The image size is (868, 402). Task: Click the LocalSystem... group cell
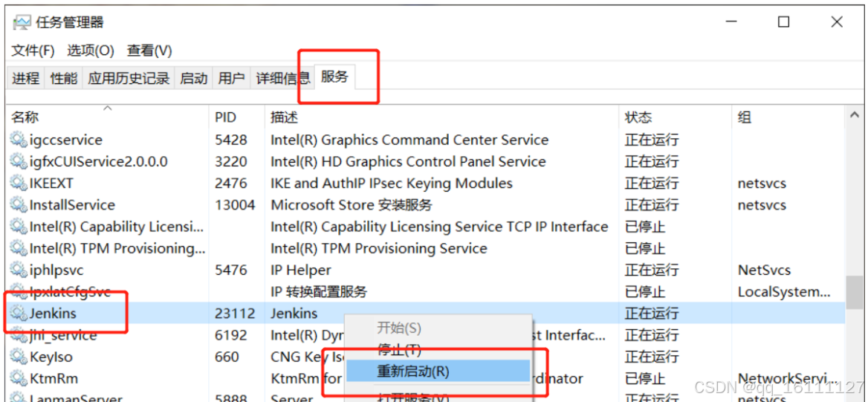coord(785,292)
